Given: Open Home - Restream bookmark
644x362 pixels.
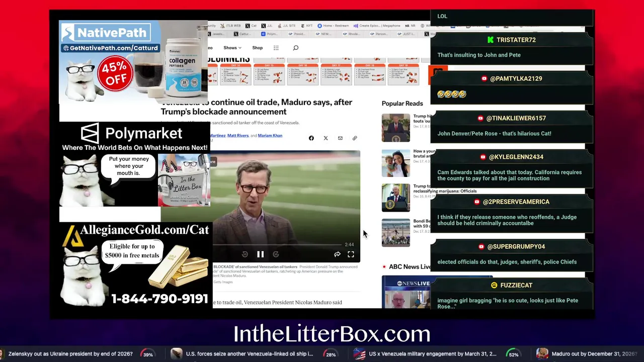Looking at the screenshot, I should (x=333, y=26).
